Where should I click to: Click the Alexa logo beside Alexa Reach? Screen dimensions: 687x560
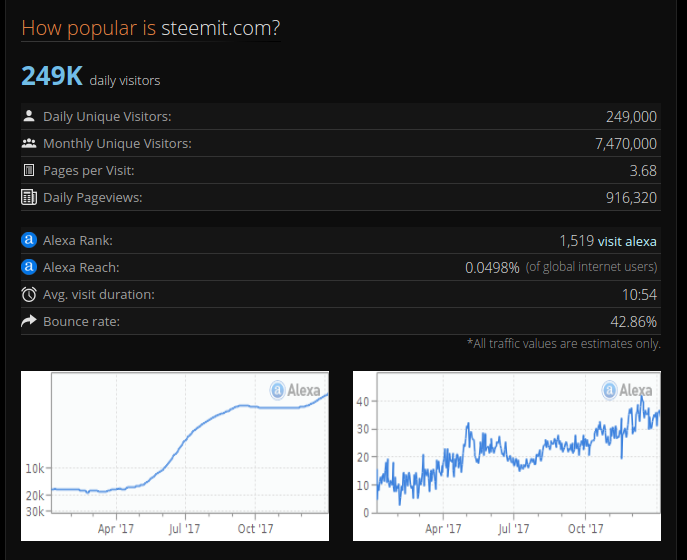(x=29, y=267)
